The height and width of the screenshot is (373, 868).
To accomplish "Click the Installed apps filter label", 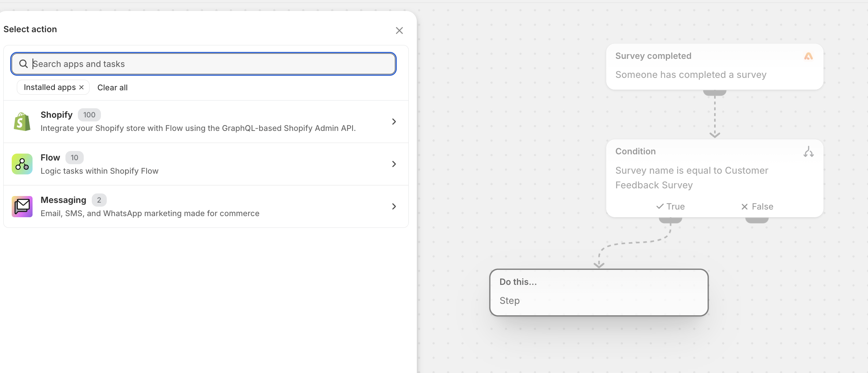I will (x=50, y=87).
